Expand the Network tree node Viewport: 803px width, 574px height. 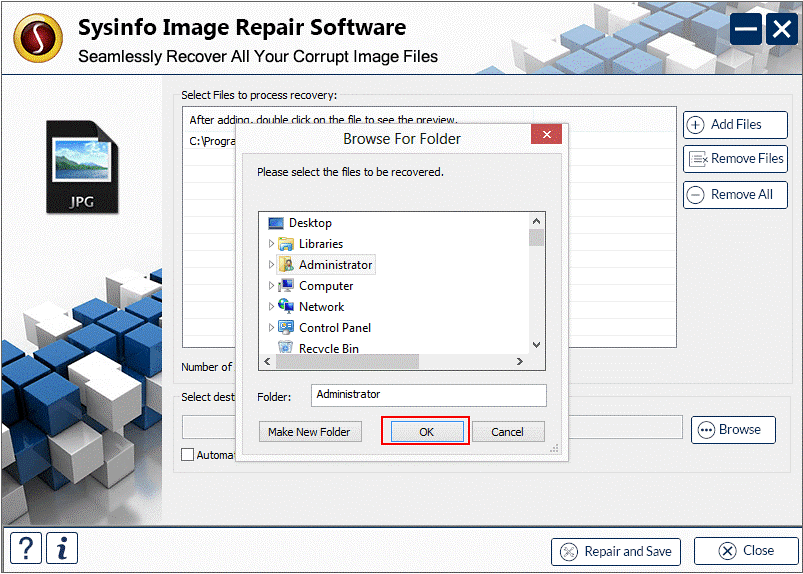[x=271, y=307]
